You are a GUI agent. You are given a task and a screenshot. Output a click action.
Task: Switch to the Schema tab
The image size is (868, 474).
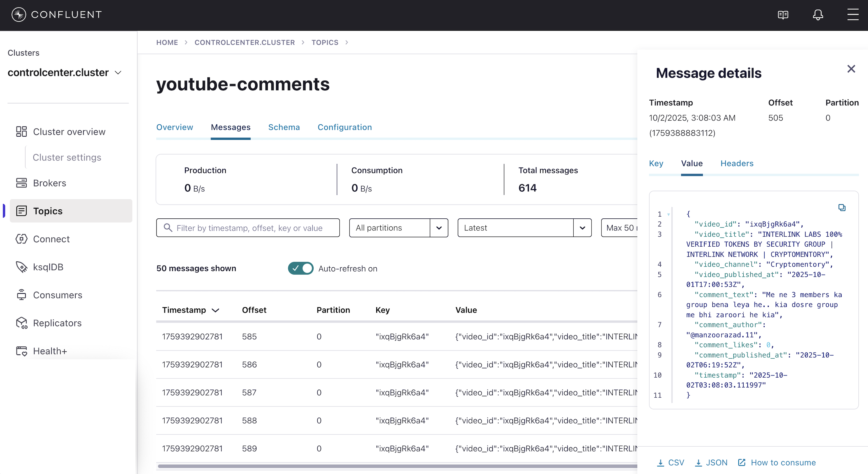click(284, 127)
